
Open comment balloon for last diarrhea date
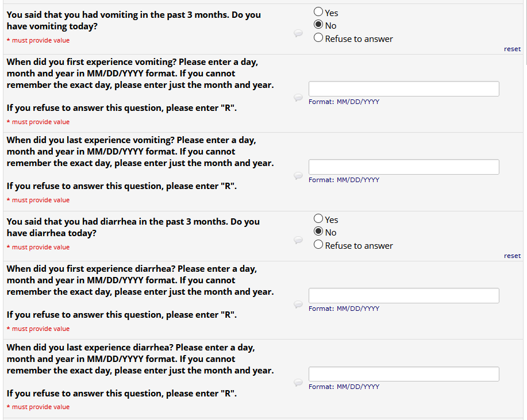click(298, 383)
